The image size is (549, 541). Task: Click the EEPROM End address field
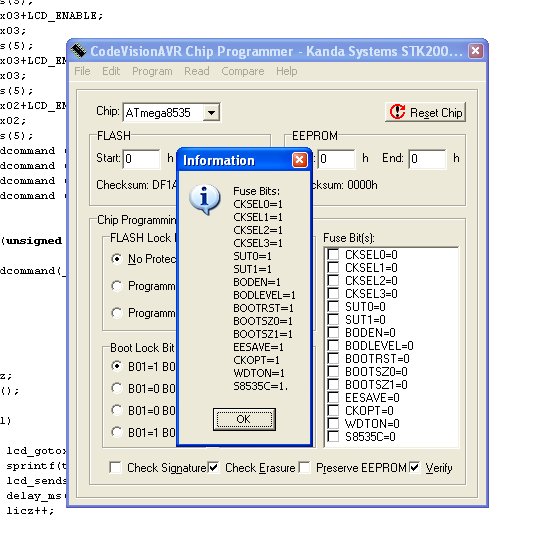[x=427, y=159]
